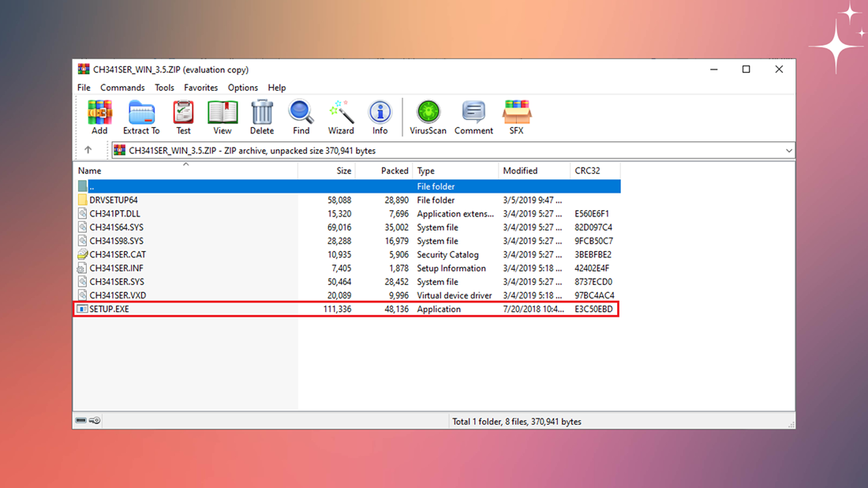Click the CH341SER.CAT catalog icon
The image size is (868, 488).
[x=83, y=254]
